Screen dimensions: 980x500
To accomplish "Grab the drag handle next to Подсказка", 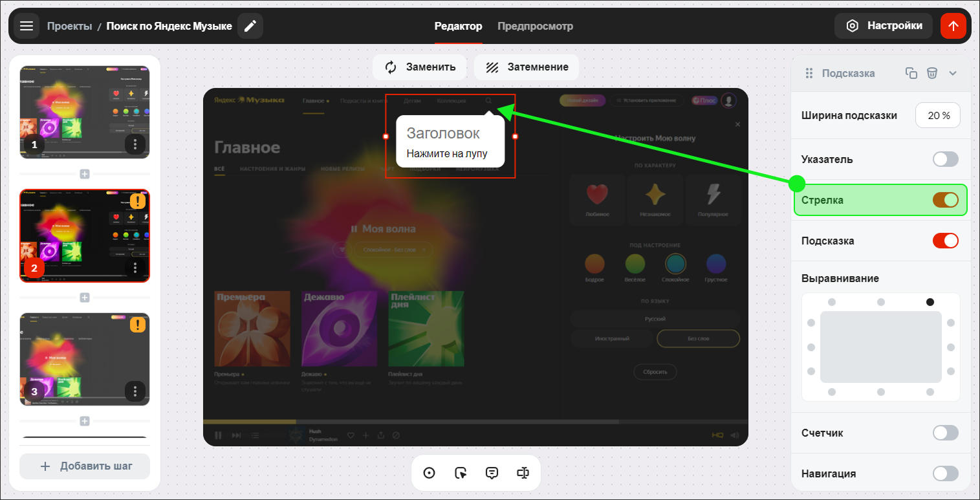I will coord(809,73).
